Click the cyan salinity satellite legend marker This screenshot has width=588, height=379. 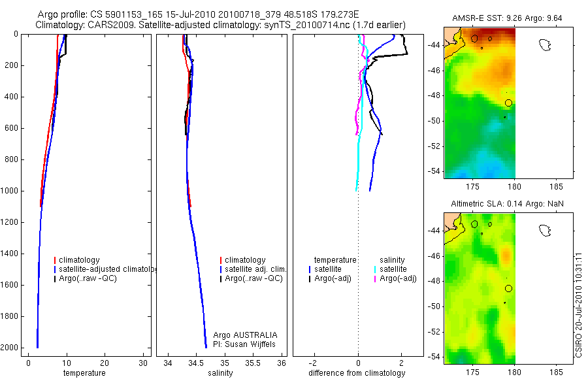[375, 269]
